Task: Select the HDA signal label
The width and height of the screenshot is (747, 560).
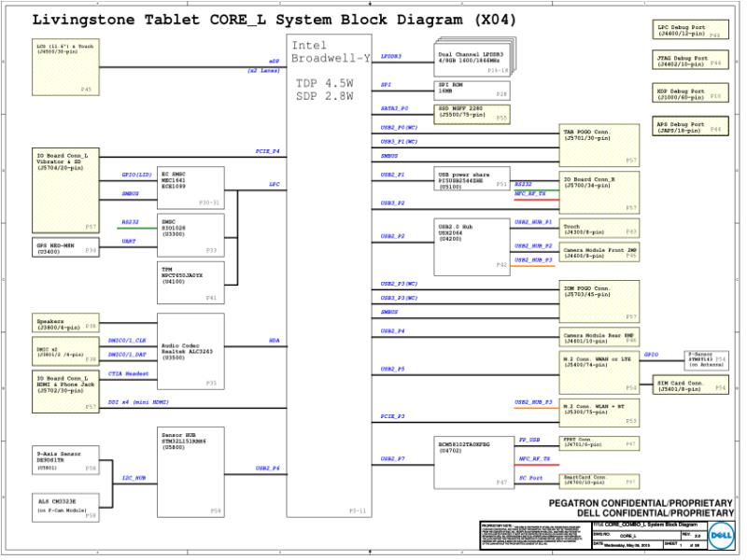Action: tap(275, 341)
